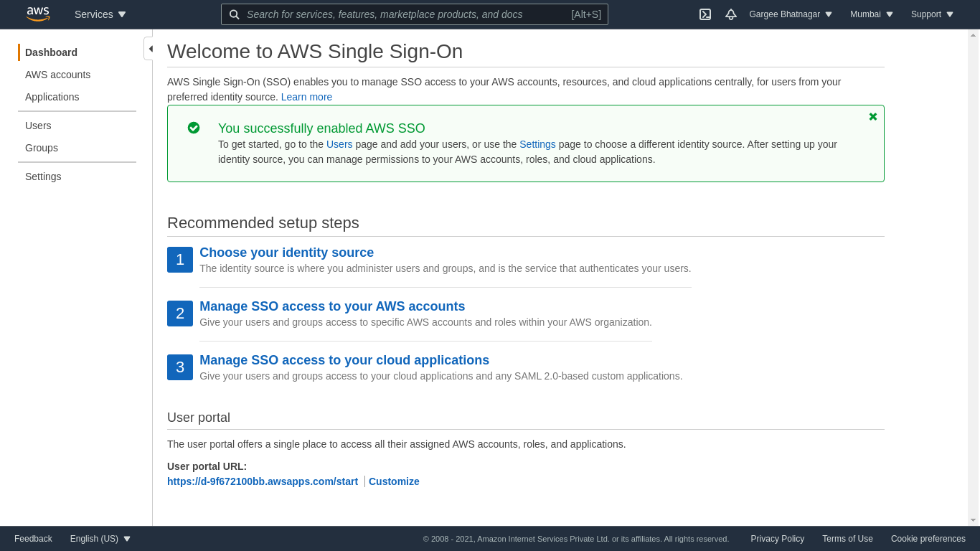Click the step 1 number badge
The image size is (980, 551).
click(x=180, y=260)
